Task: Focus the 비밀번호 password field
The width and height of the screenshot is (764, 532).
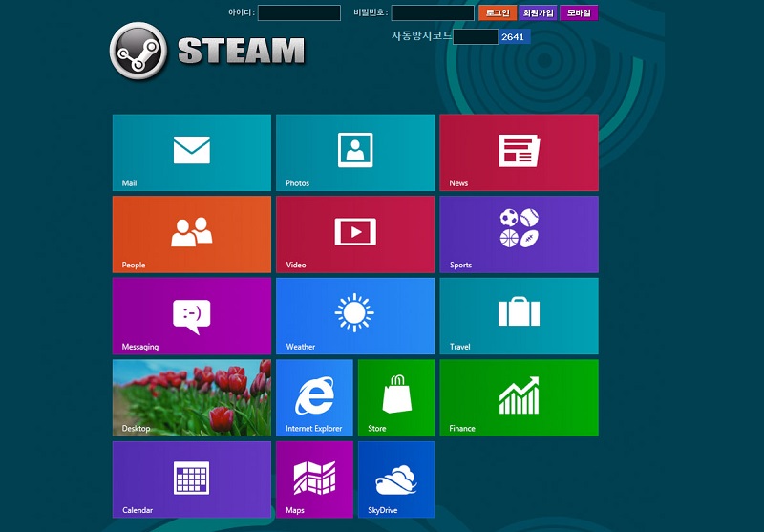Action: [x=433, y=13]
